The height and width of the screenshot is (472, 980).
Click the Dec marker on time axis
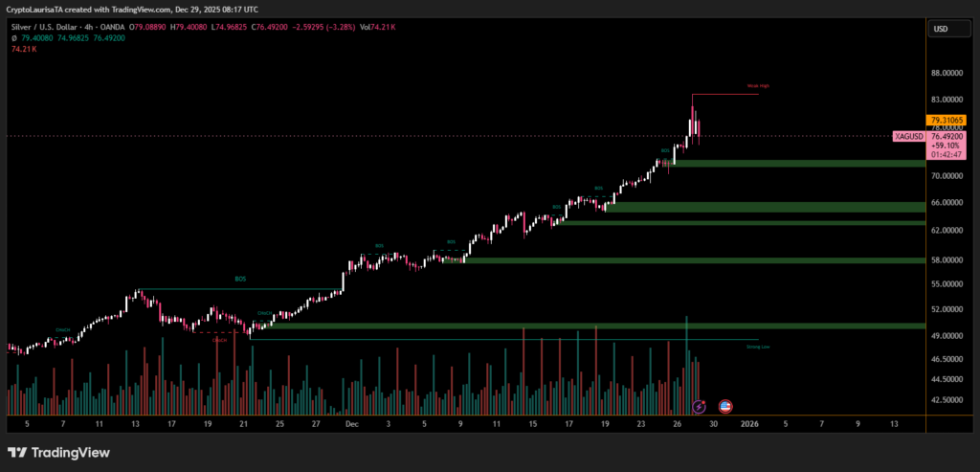click(351, 422)
